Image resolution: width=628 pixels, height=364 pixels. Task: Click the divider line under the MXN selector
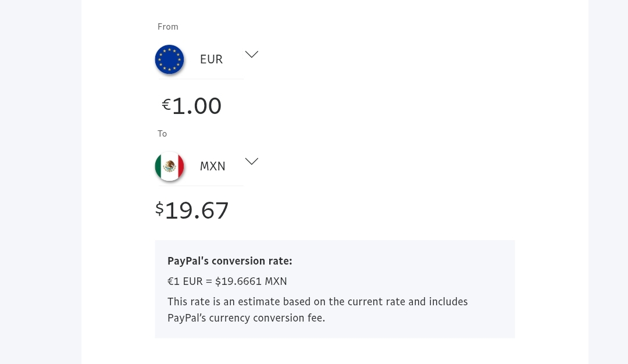click(x=199, y=185)
